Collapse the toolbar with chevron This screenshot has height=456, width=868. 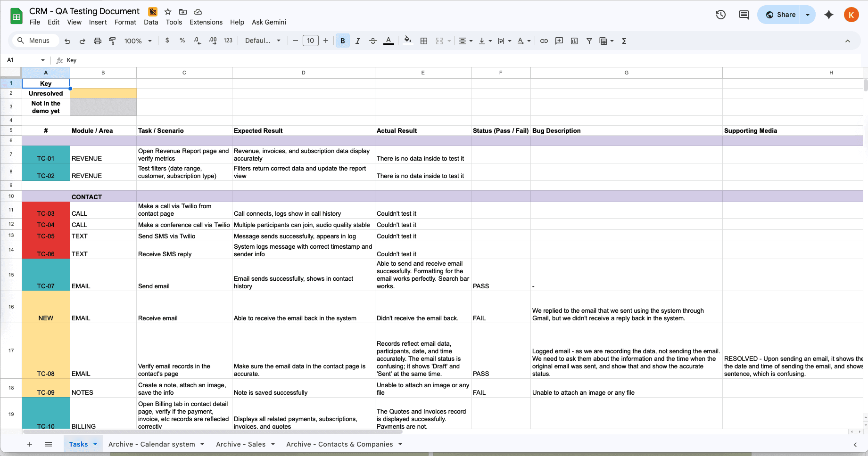click(848, 41)
